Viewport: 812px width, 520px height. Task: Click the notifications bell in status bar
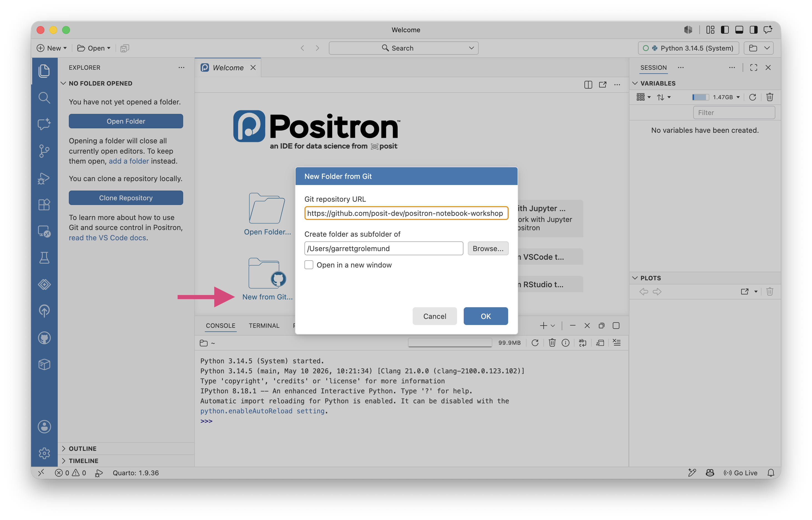(770, 473)
